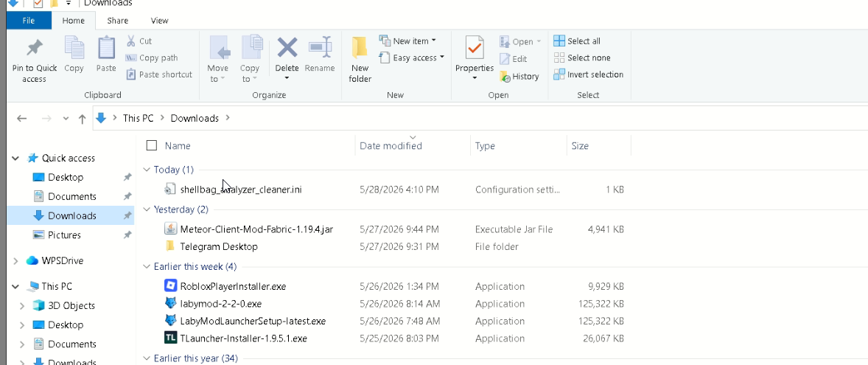868x365 pixels.
Task: Open the Delete dropdown arrow
Action: pyautogui.click(x=287, y=77)
